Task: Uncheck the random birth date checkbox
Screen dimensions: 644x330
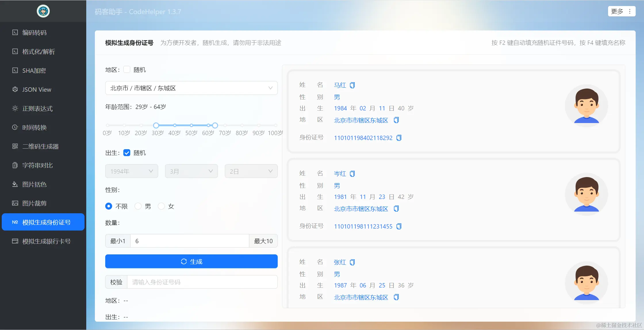Action: click(127, 153)
